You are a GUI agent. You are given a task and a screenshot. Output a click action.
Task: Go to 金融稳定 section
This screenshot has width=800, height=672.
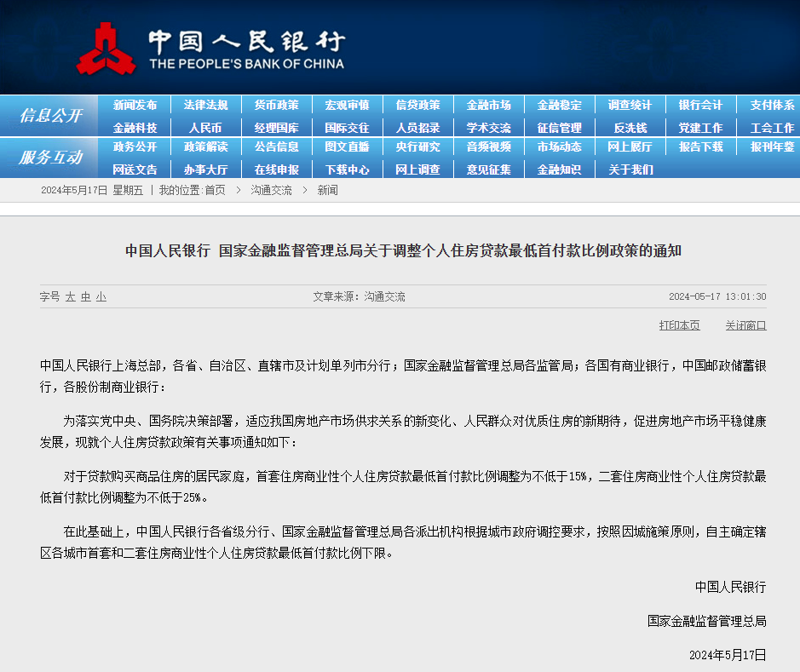tap(559, 105)
